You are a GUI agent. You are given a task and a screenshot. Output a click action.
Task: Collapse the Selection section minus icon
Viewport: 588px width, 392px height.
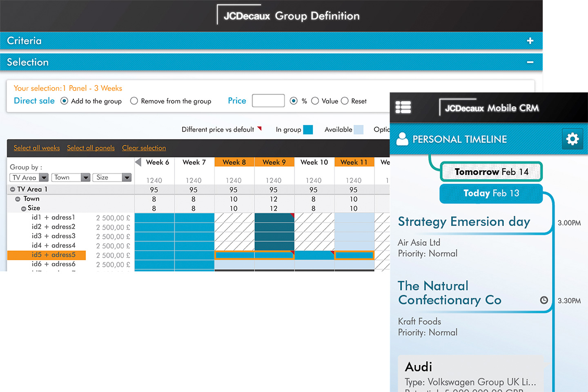(x=530, y=62)
